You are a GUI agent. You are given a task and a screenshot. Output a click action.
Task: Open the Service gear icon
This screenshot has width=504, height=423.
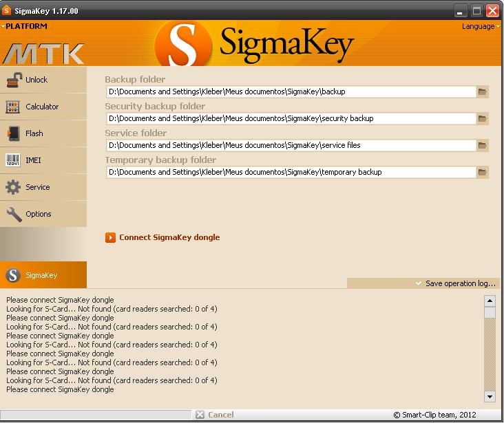(x=13, y=187)
